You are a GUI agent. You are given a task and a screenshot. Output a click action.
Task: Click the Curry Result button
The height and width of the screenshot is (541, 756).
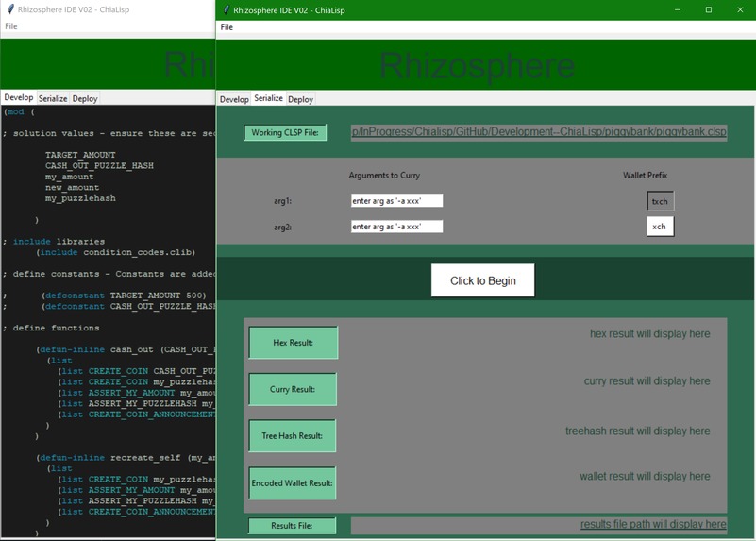(x=293, y=389)
